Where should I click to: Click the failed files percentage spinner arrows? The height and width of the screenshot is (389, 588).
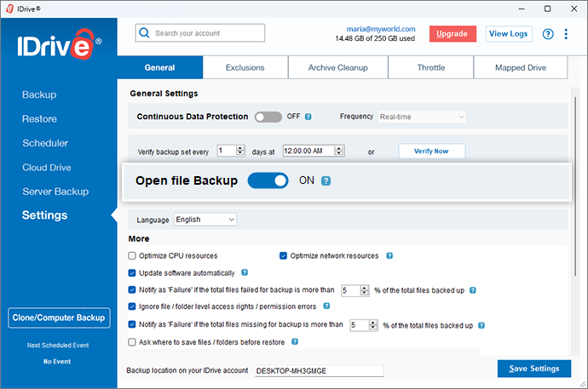click(x=365, y=290)
